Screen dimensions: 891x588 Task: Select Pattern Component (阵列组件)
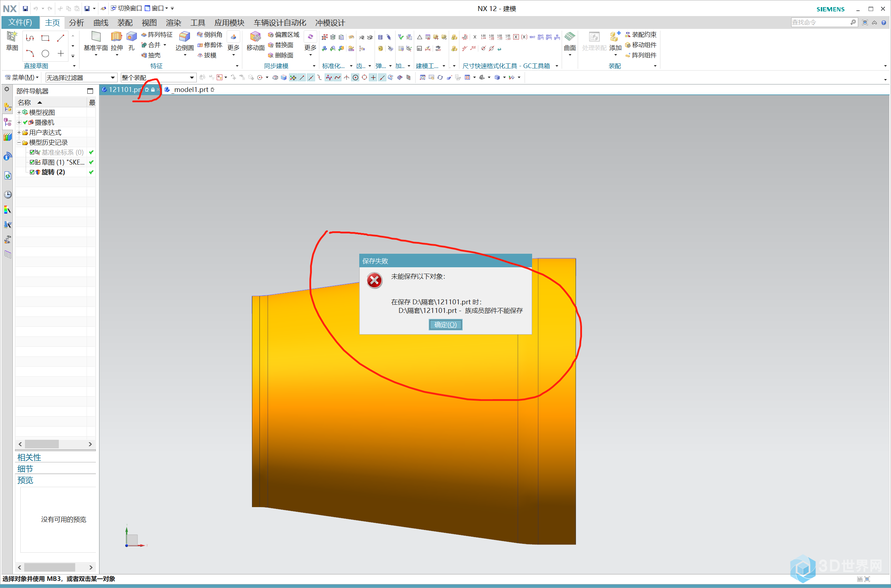(x=640, y=55)
